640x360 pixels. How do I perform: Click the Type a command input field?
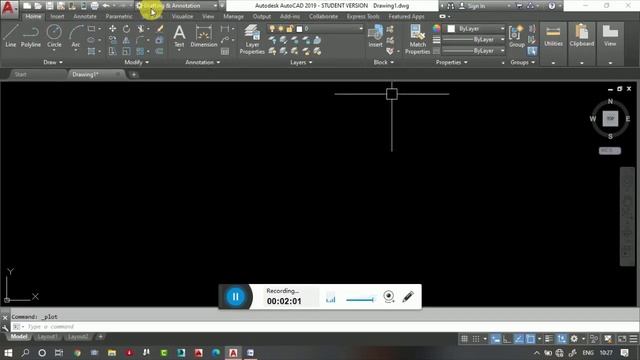(x=324, y=327)
